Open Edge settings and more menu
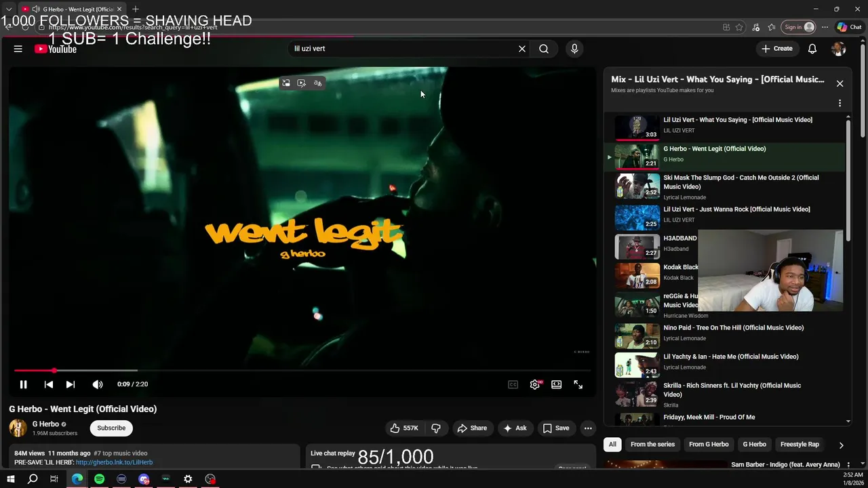This screenshot has height=488, width=868. tap(825, 27)
